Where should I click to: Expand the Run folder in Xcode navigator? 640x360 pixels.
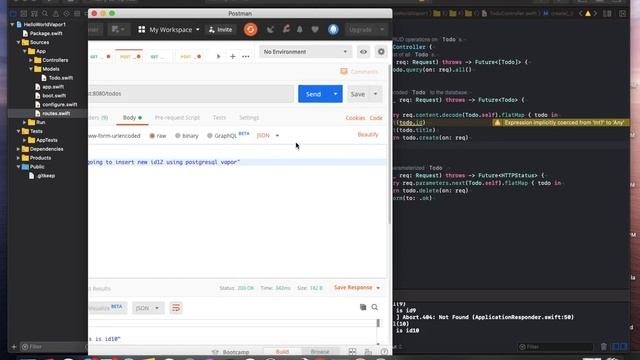pos(24,122)
